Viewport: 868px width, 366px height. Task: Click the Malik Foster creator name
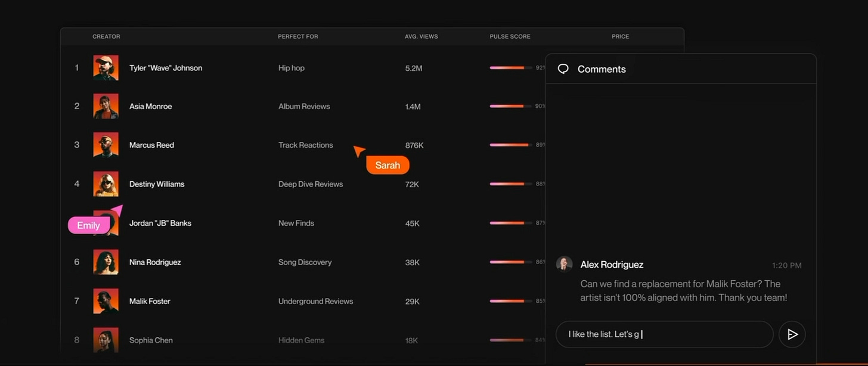click(x=150, y=301)
